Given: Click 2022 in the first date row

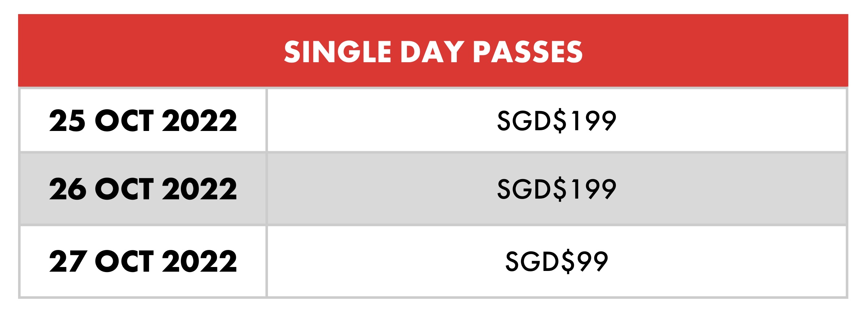Looking at the screenshot, I should point(199,120).
